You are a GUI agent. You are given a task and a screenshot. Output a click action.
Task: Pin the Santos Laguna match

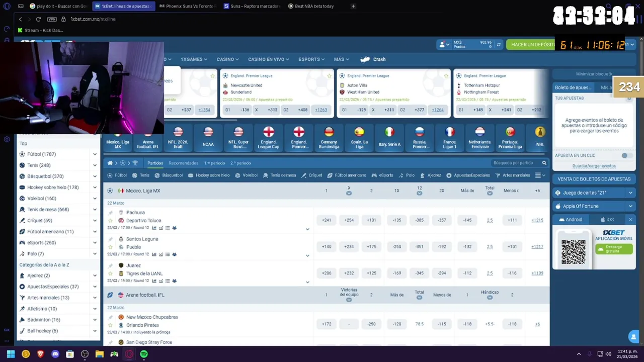coord(110,239)
